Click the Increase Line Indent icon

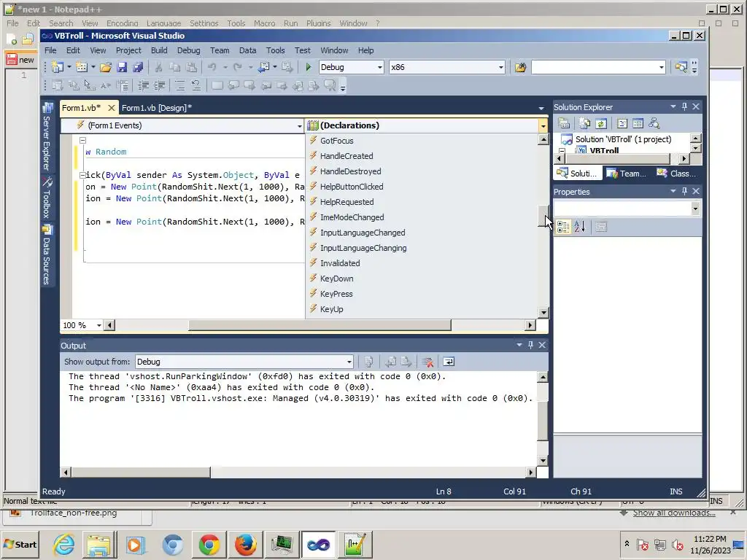159,86
